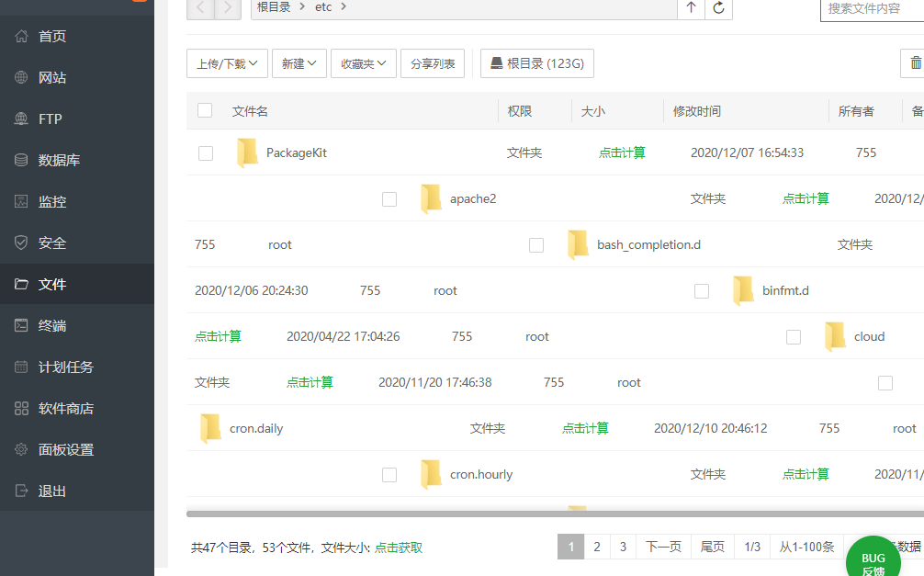This screenshot has width=924, height=576.
Task: Go to page 3
Action: coord(623,547)
